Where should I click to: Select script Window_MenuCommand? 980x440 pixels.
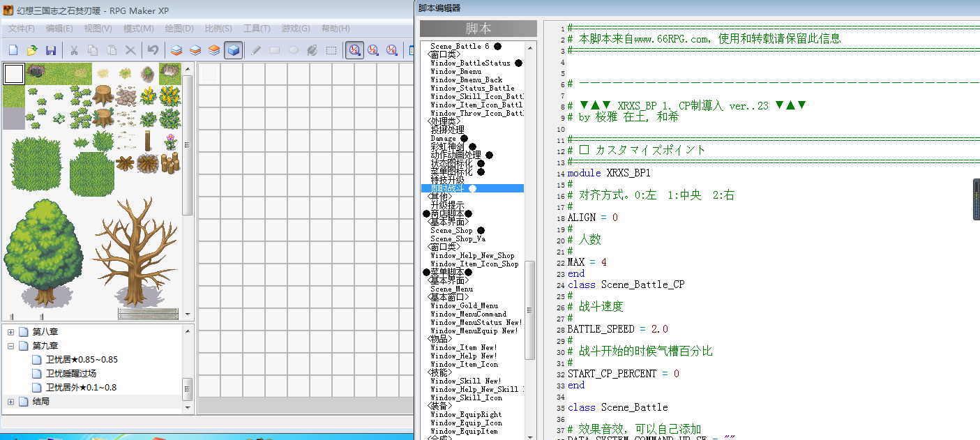pyautogui.click(x=468, y=314)
